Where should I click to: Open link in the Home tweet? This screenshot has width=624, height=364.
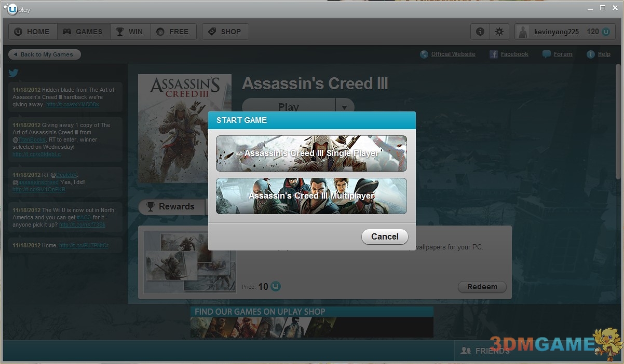point(84,245)
